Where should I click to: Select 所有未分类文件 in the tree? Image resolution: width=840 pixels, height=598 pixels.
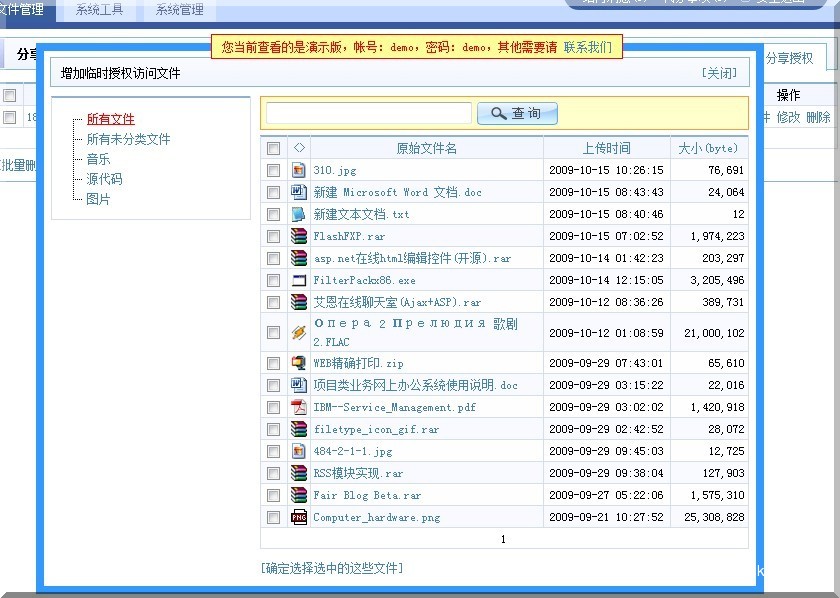[129, 139]
